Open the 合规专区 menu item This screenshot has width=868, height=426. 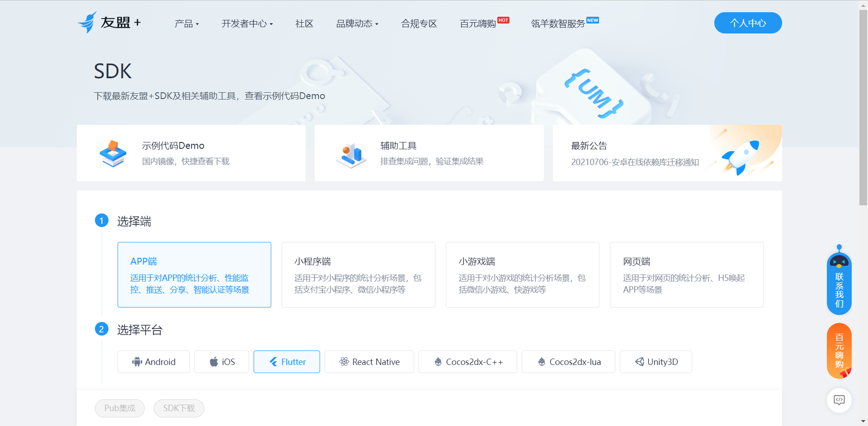pos(419,24)
